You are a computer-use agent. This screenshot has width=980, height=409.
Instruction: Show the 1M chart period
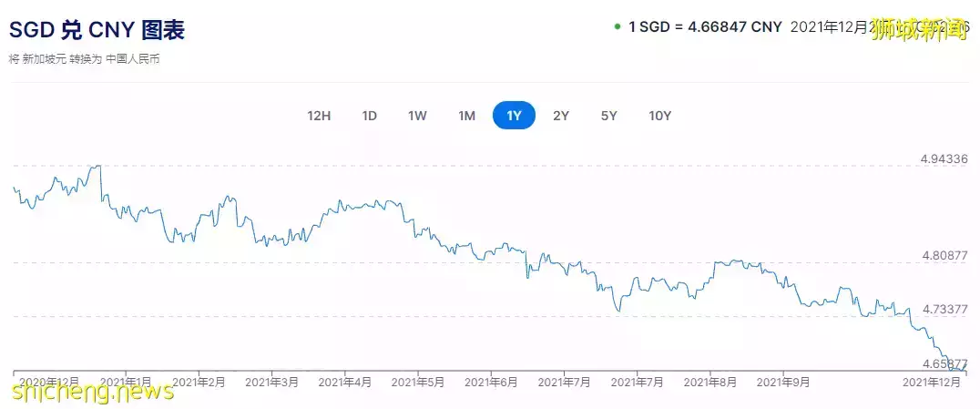coord(466,116)
